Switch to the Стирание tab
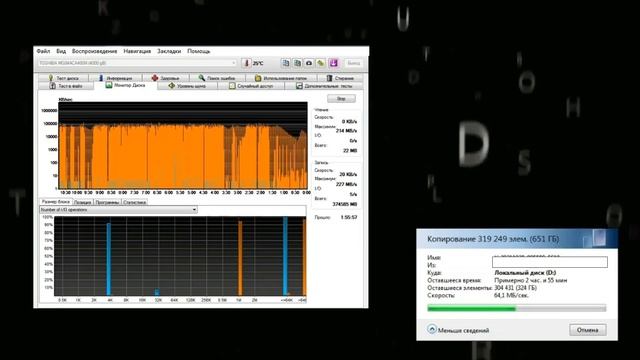The image size is (640, 360). click(340, 78)
